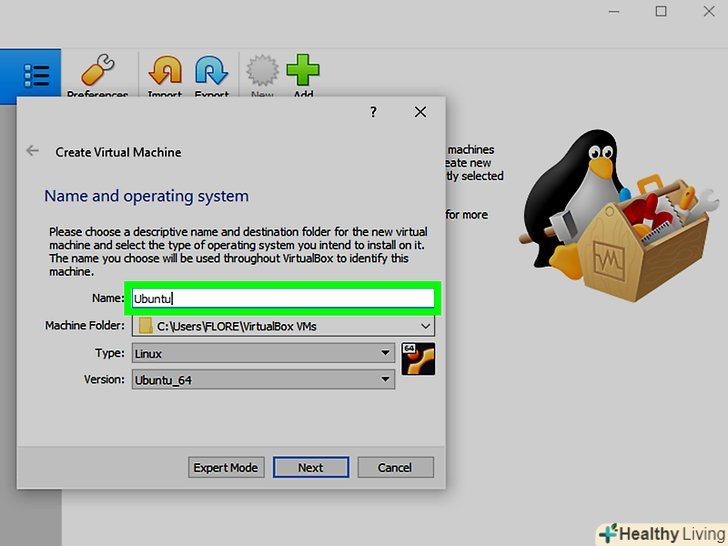
Task: Click the dialog help question mark
Action: coord(373,112)
